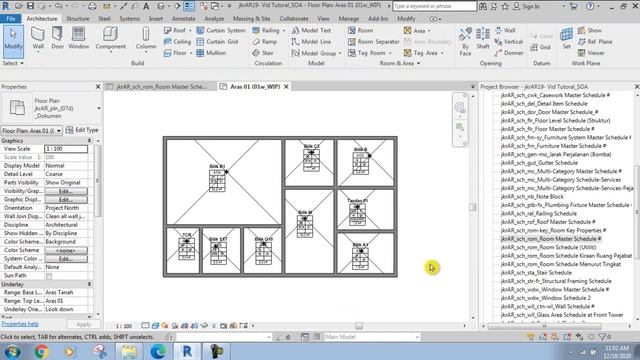Select the Grid datum tool
Screen dimensions: 640x360
540,47
